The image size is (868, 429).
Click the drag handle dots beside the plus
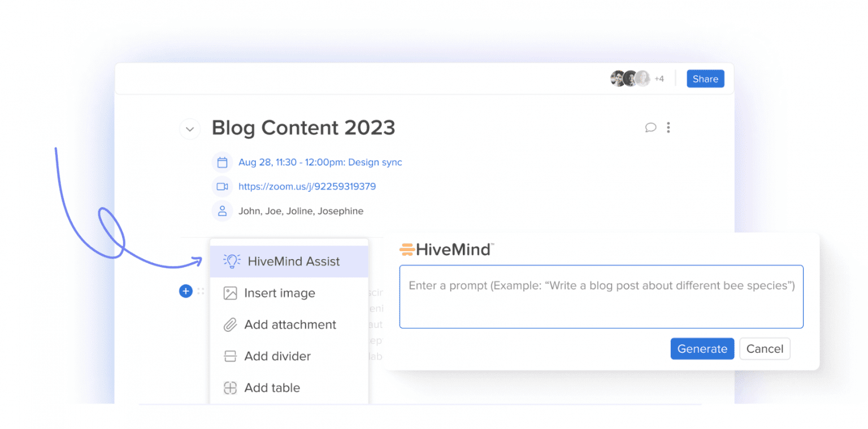(201, 291)
